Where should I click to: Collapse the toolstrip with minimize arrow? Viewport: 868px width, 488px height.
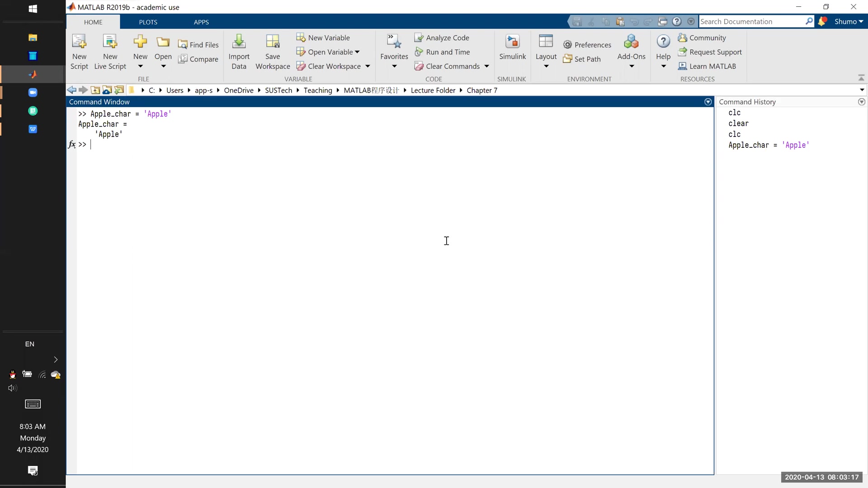point(861,78)
